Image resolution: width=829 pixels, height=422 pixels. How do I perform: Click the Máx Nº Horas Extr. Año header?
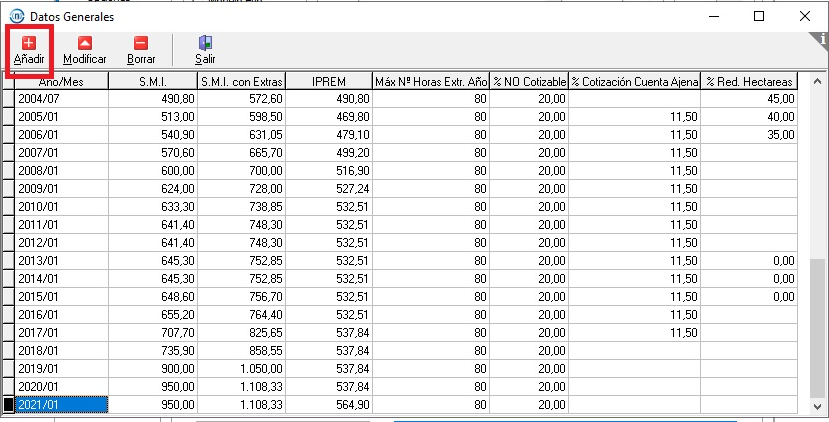431,81
